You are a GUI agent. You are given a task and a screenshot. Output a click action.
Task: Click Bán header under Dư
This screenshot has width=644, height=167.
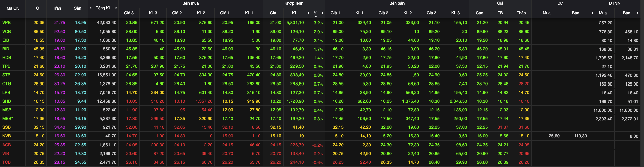coord(576,13)
